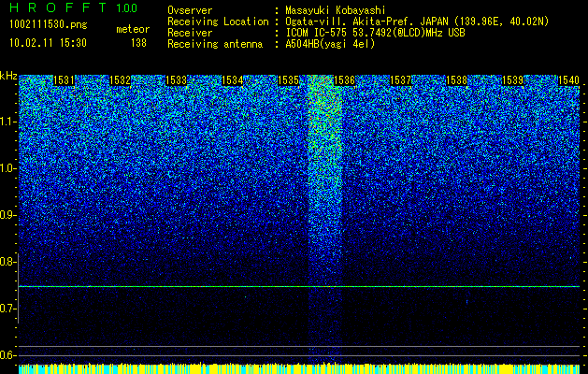Screen dimensions: 588x374
Task: Click the 1540 time marker
Action: coord(568,80)
